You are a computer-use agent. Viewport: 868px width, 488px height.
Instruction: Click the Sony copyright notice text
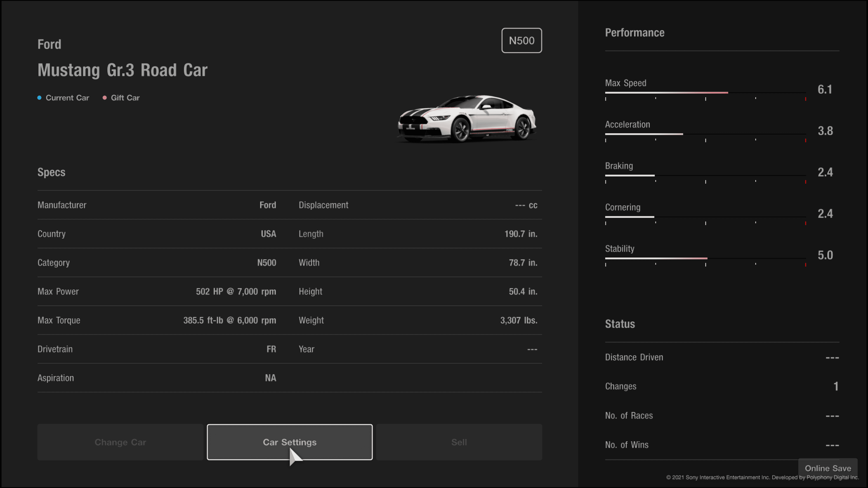pos(762,478)
